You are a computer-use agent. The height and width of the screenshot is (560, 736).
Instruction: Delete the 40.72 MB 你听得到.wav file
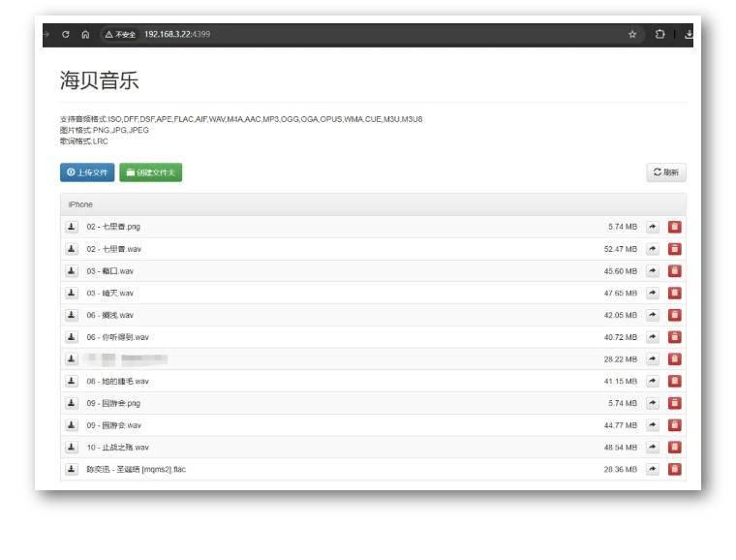point(675,337)
